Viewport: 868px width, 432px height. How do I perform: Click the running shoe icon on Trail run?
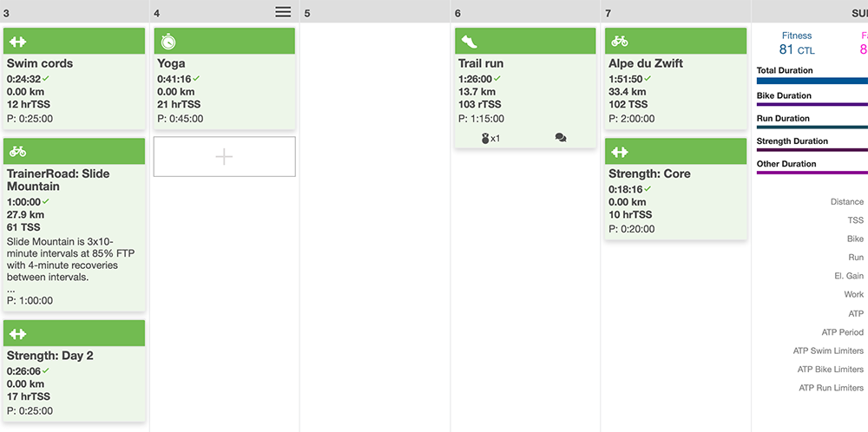pos(469,41)
